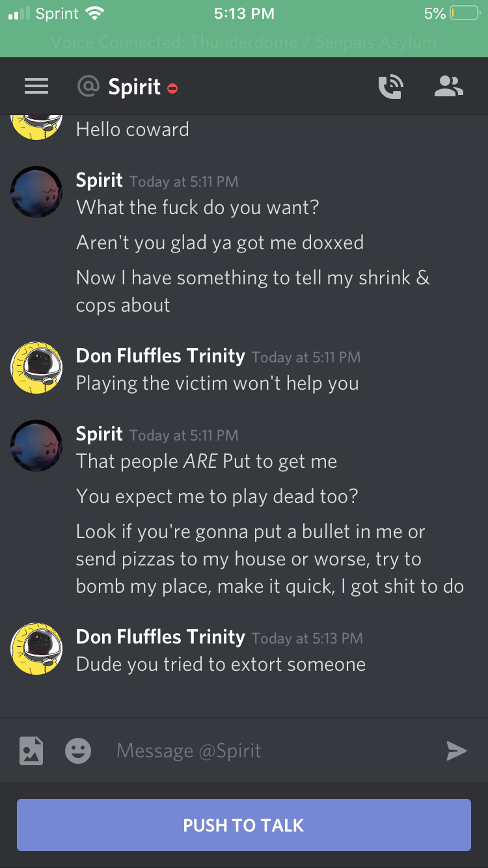Open the members list icon

coord(449,87)
